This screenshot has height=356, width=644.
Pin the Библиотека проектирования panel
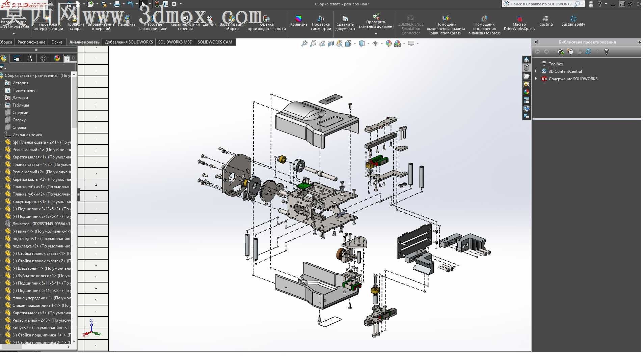[639, 42]
